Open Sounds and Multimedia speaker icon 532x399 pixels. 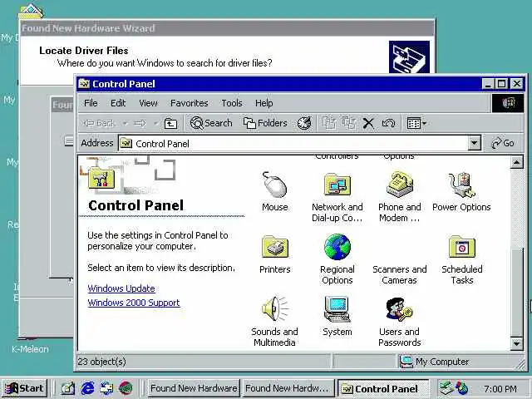pos(275,308)
